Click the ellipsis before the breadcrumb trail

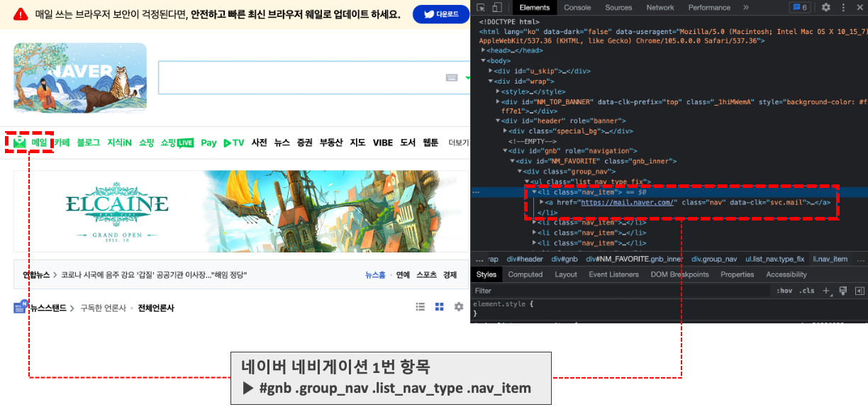point(479,259)
